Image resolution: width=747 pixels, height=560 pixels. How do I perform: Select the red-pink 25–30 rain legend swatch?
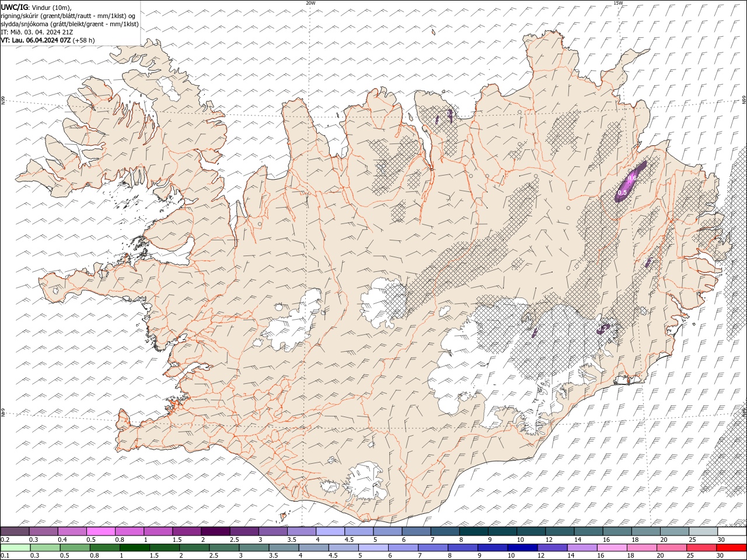700,548
